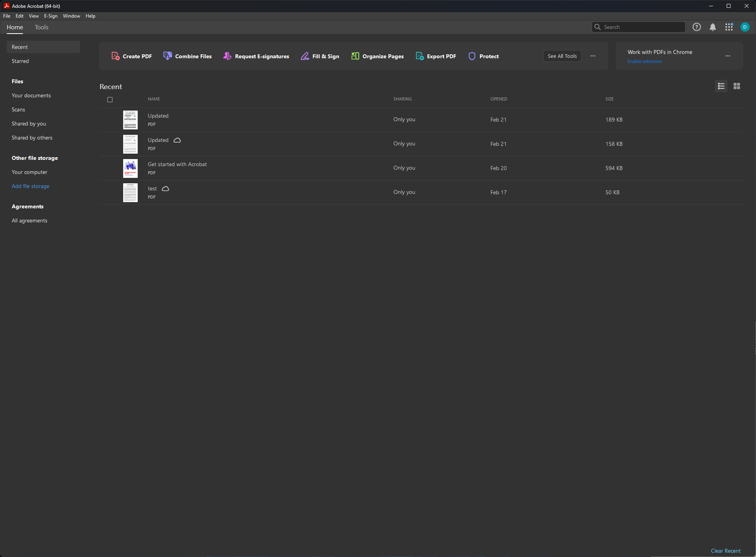Click the Clear Recent link
The height and width of the screenshot is (557, 756).
[725, 551]
